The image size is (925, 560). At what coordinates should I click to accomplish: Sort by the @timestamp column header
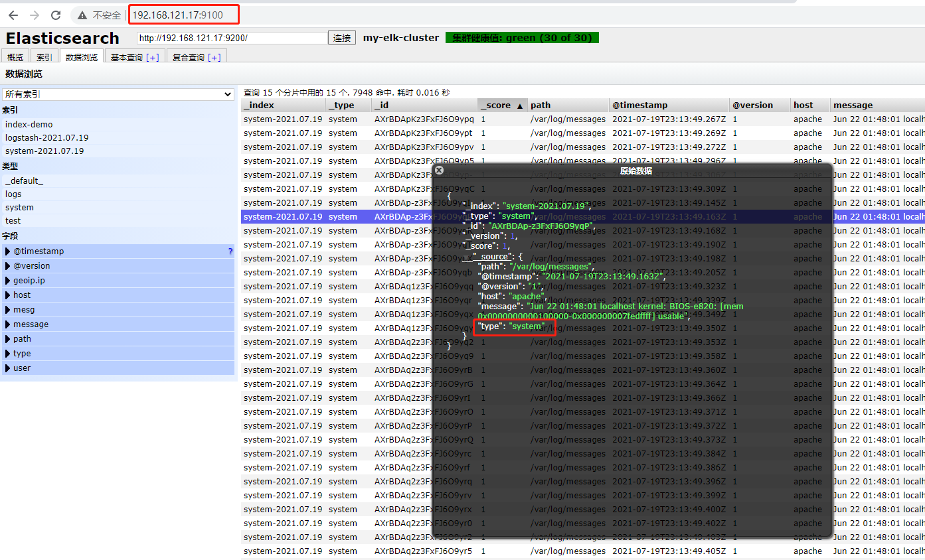[669, 105]
